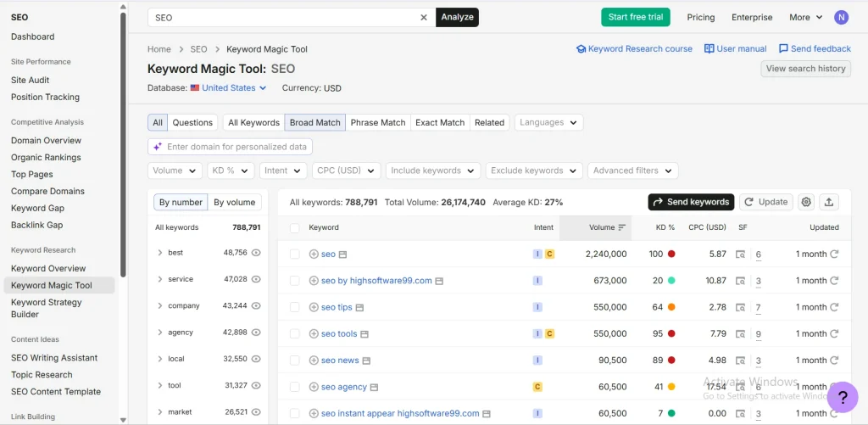Screen dimensions: 868x425
Task: Click the Analyze button
Action: pos(457,17)
